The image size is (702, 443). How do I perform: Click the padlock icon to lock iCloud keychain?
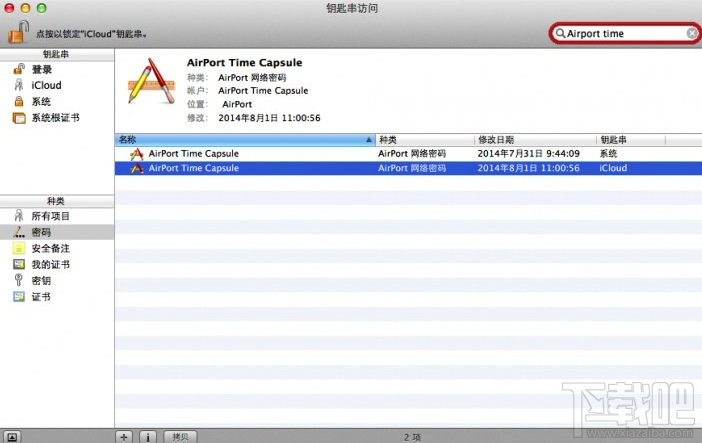[x=18, y=32]
